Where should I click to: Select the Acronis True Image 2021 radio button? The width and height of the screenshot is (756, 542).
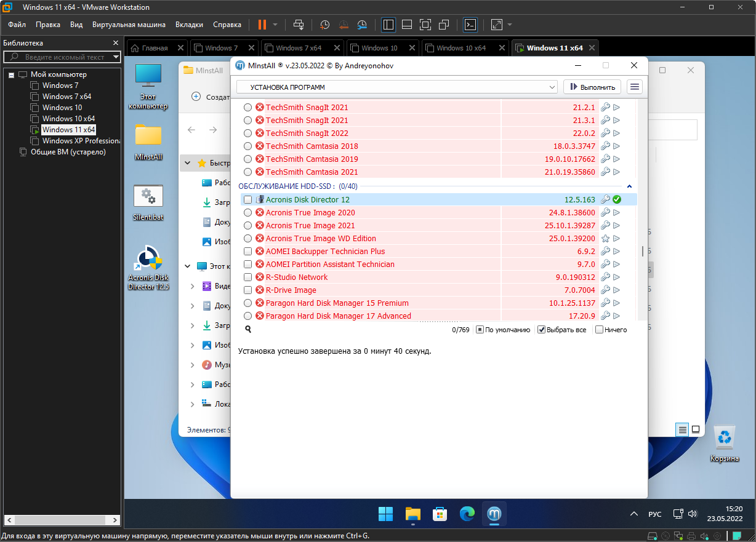(247, 226)
